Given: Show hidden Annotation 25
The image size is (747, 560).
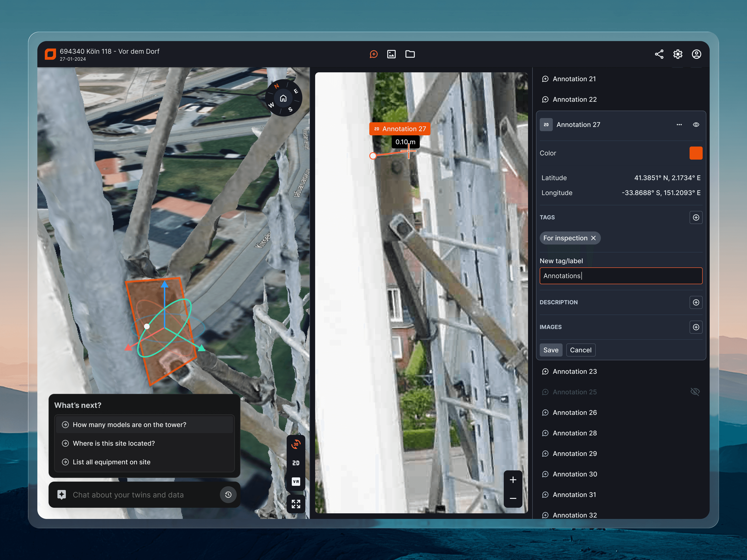Looking at the screenshot, I should [x=695, y=392].
